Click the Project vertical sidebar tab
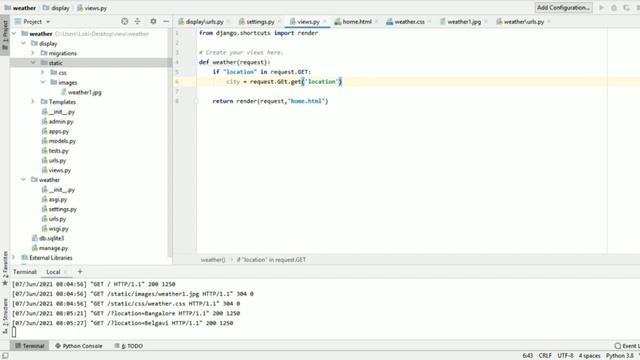Screen dimensions: 640x360 click(5, 35)
